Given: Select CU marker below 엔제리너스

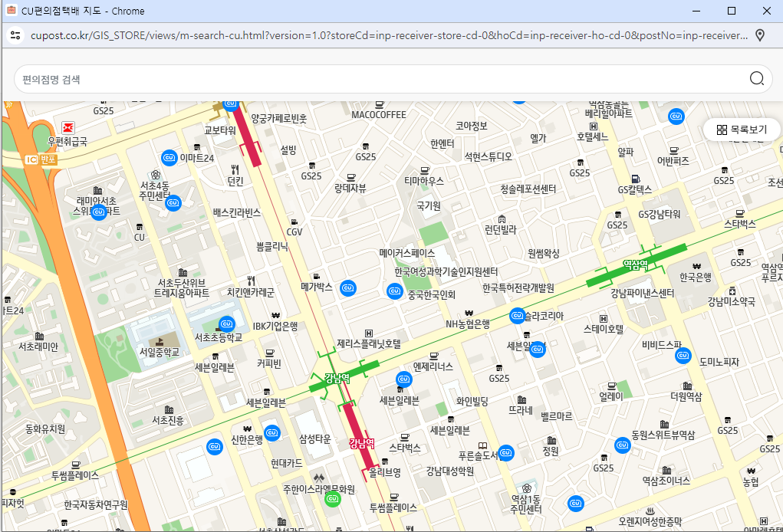Looking at the screenshot, I should pos(403,379).
